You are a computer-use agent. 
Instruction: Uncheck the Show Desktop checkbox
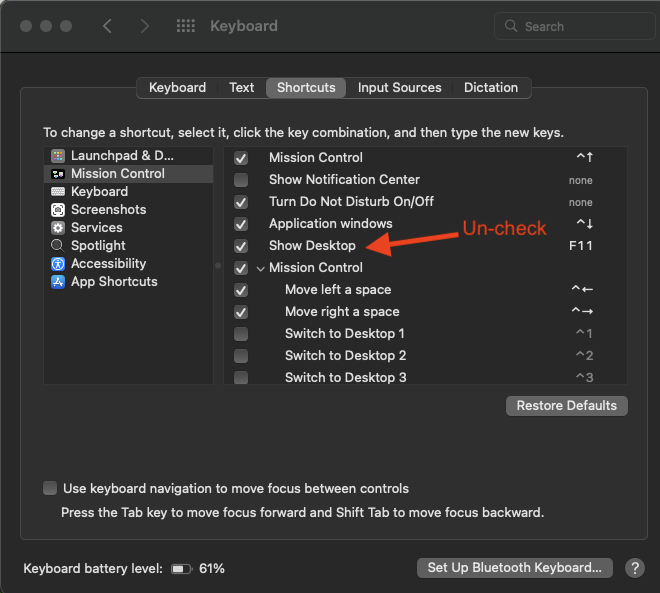pos(241,246)
